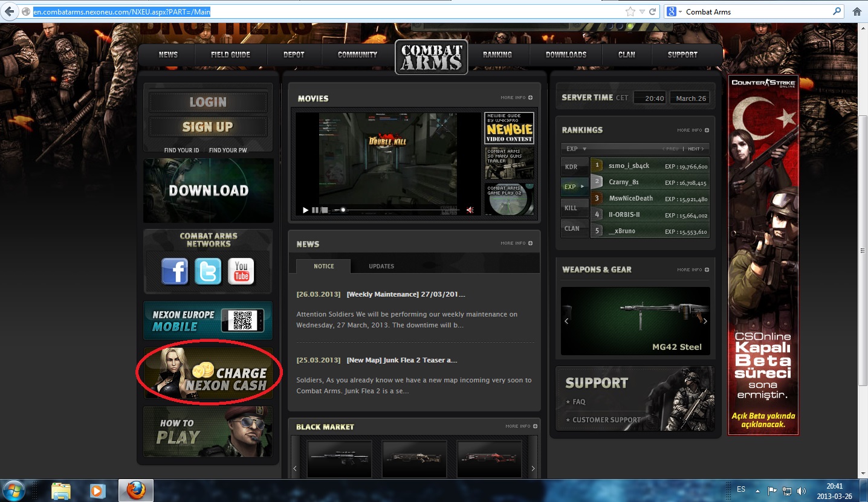The height and width of the screenshot is (502, 868).
Task: Open the Windows Start menu
Action: (14, 490)
